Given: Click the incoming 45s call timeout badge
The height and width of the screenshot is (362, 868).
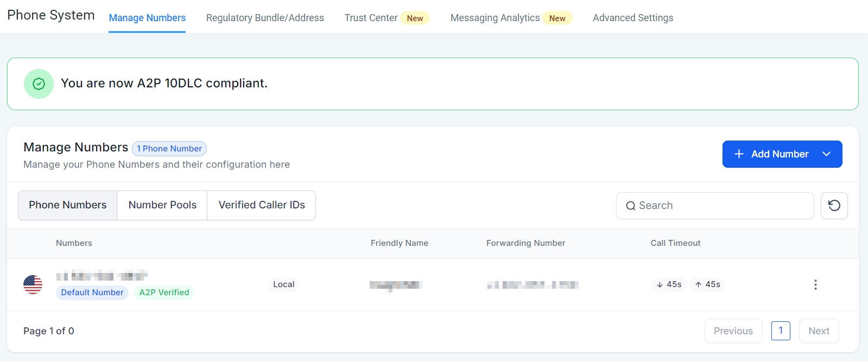Looking at the screenshot, I should pos(669,284).
